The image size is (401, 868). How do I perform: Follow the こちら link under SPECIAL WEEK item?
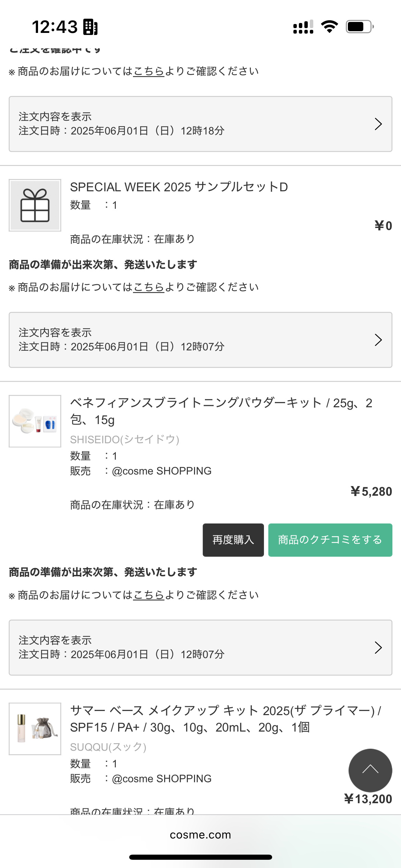pos(149,287)
